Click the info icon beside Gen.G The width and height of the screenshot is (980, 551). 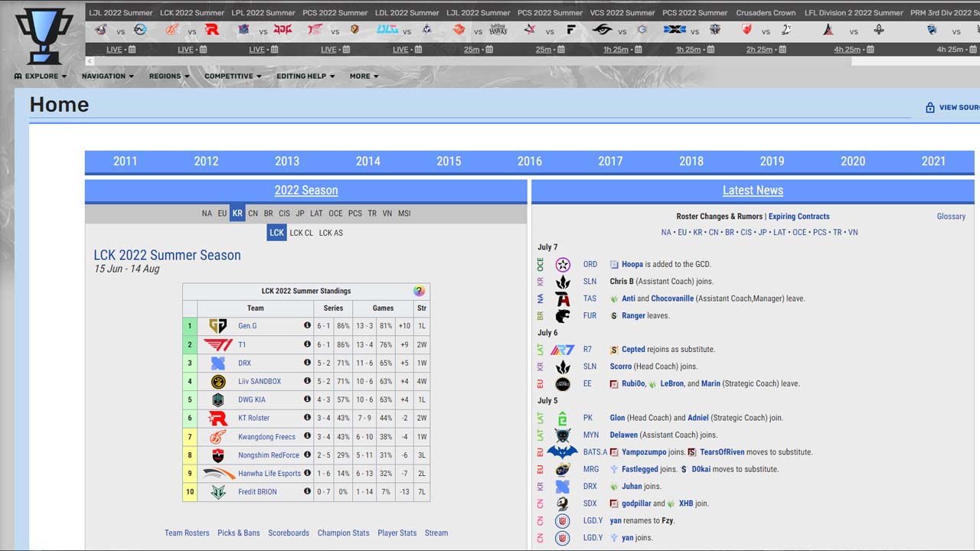coord(307,325)
